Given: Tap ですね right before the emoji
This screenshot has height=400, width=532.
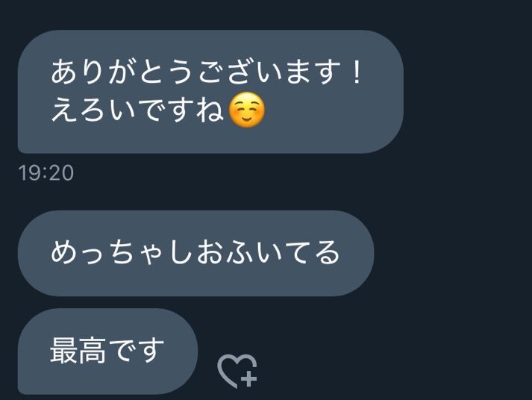Looking at the screenshot, I should tap(181, 110).
